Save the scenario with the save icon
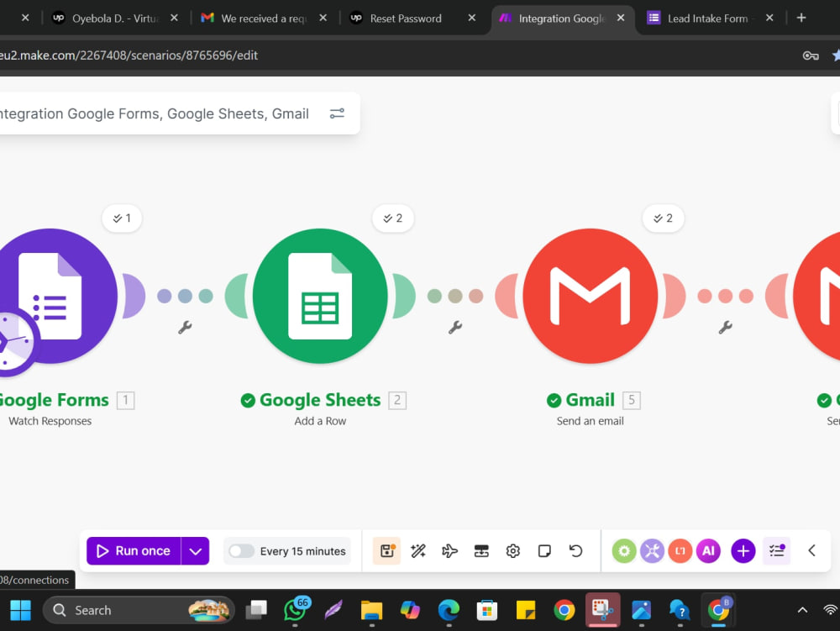 tap(386, 550)
